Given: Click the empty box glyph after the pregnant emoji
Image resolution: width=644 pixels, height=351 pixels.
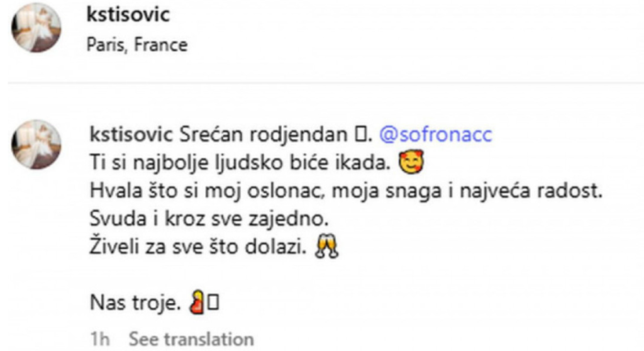Looking at the screenshot, I should tap(213, 303).
